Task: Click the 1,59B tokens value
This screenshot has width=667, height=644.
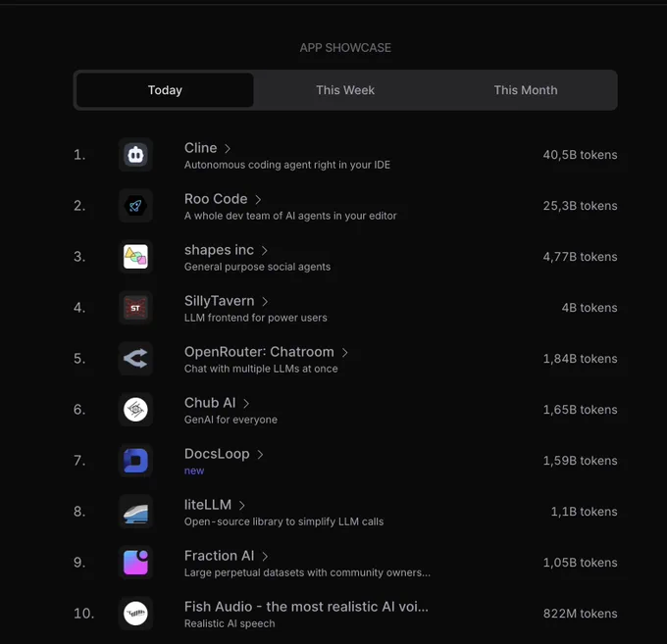Action: pyautogui.click(x=580, y=461)
